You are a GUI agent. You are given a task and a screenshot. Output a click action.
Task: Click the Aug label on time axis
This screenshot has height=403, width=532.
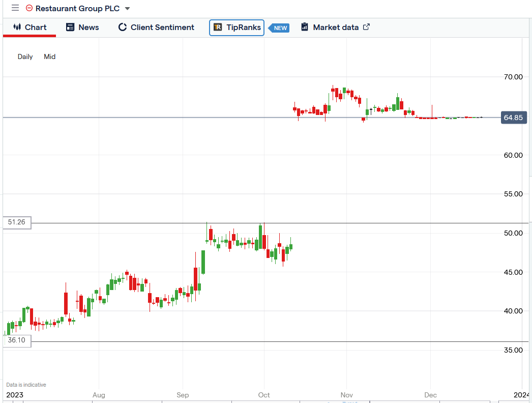(99, 395)
